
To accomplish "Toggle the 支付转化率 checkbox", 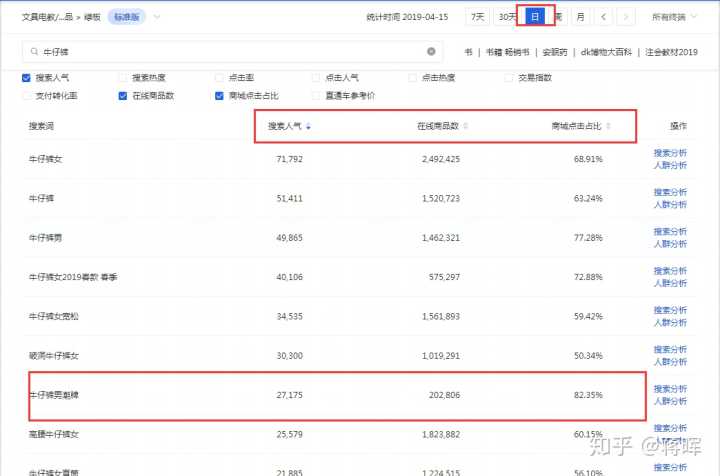I will point(26,96).
